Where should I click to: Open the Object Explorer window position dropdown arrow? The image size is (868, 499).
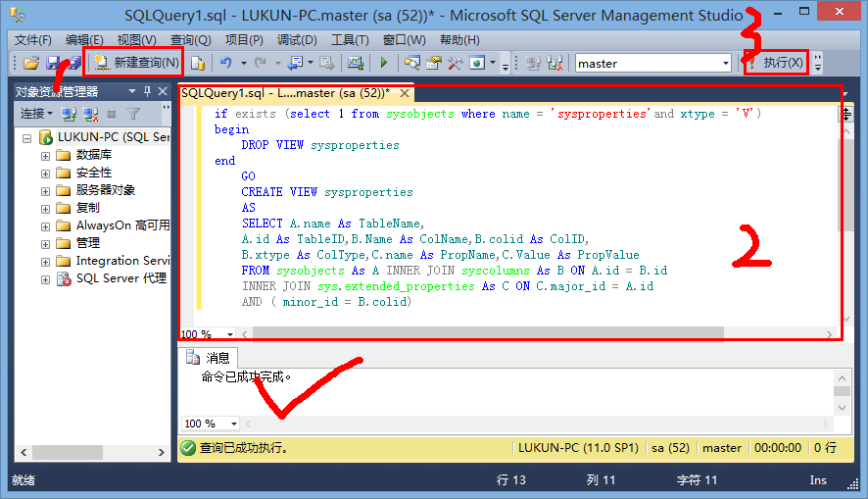131,91
